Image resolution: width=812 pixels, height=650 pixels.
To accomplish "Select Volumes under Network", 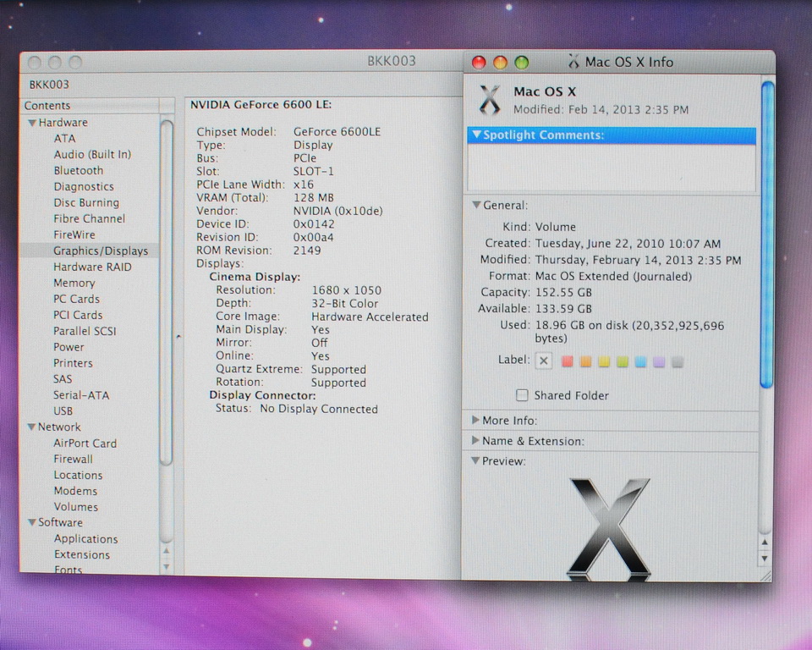I will (x=75, y=507).
